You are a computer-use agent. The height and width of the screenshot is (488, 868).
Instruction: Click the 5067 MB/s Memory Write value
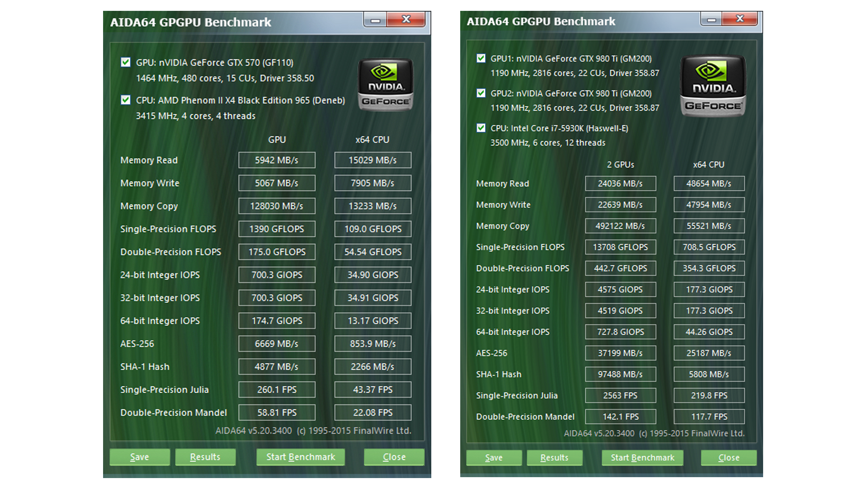tap(277, 183)
